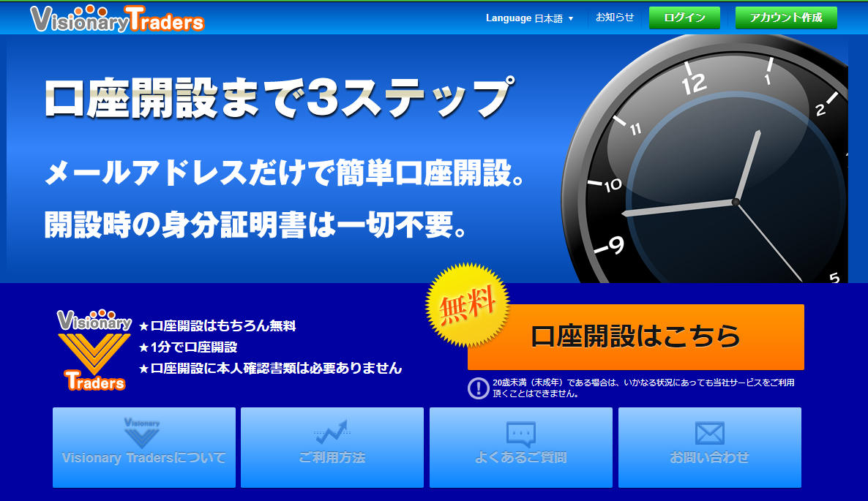This screenshot has height=501, width=868.
Task: Click the 口座開設まで3ステップ headline
Action: click(280, 98)
